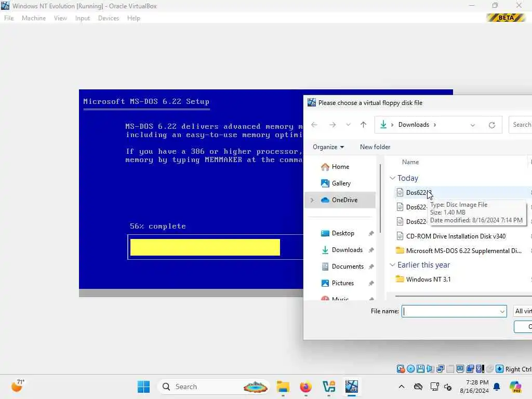Click the grayed-out folder status bar icon
The height and width of the screenshot is (399, 532).
point(450,369)
